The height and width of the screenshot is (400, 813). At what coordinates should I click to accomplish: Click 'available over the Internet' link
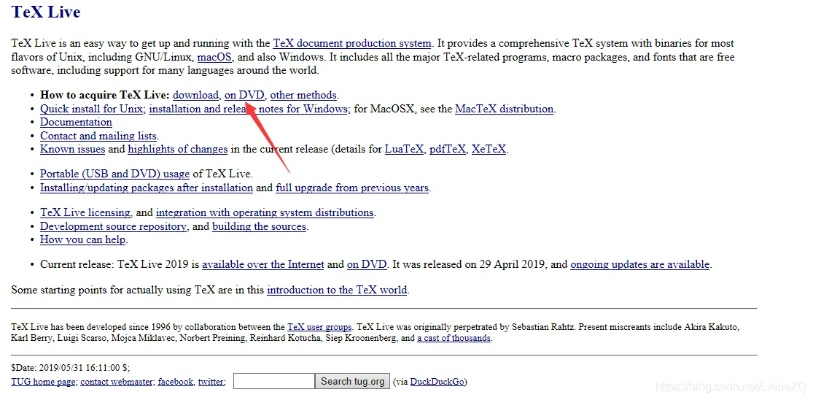tap(263, 265)
